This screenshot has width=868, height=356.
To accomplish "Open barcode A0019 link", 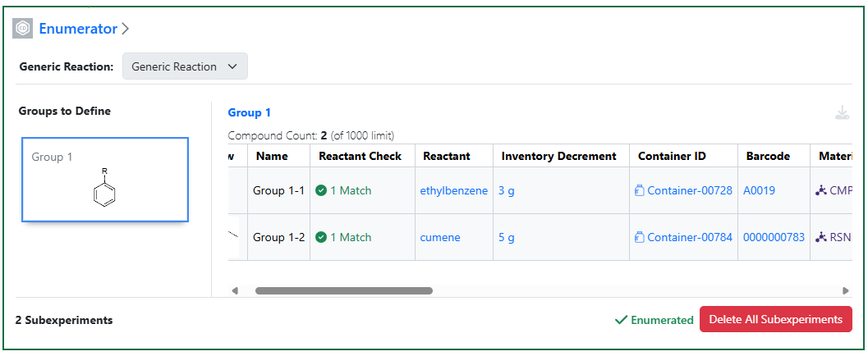I will pos(759,191).
